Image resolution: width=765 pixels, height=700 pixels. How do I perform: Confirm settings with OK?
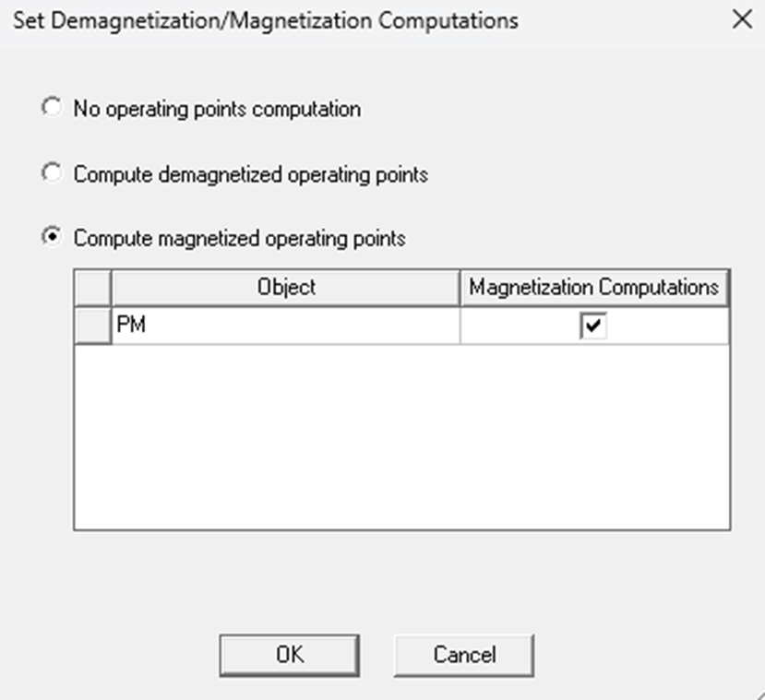click(289, 655)
